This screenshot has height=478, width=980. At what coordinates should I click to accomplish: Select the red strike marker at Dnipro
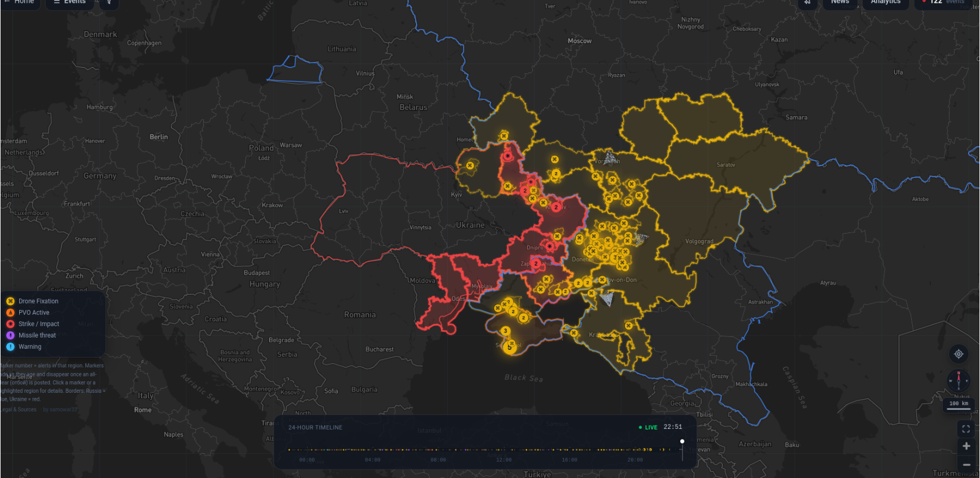pyautogui.click(x=549, y=247)
